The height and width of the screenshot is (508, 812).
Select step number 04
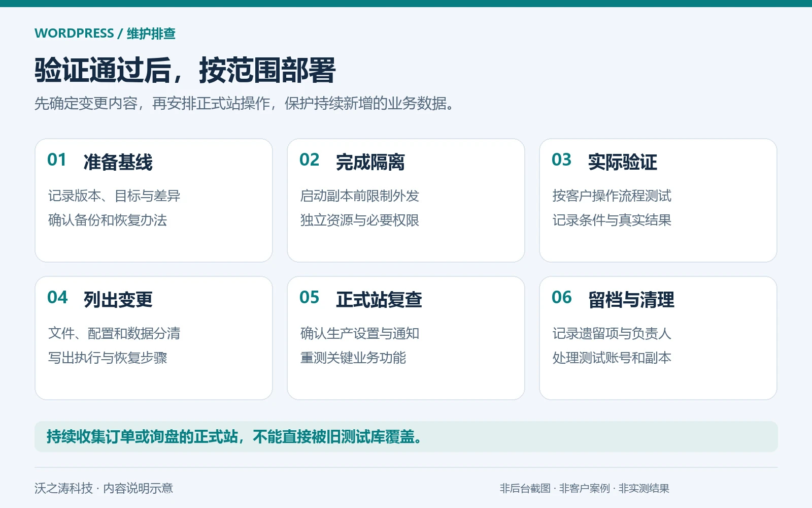click(57, 298)
